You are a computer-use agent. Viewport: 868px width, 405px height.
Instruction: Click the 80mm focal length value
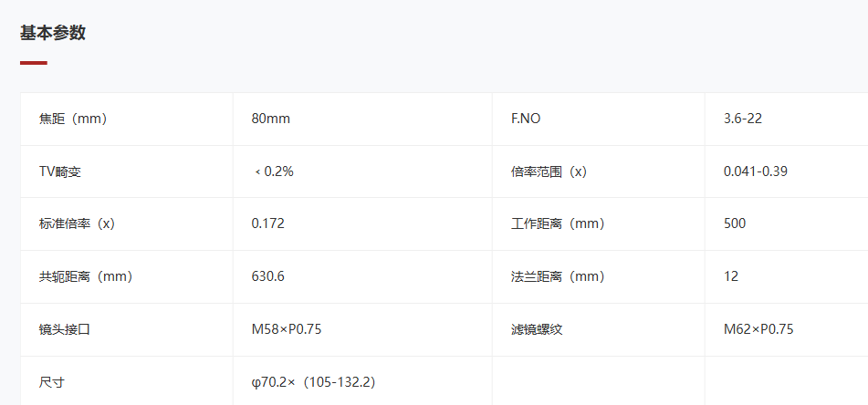click(x=271, y=119)
